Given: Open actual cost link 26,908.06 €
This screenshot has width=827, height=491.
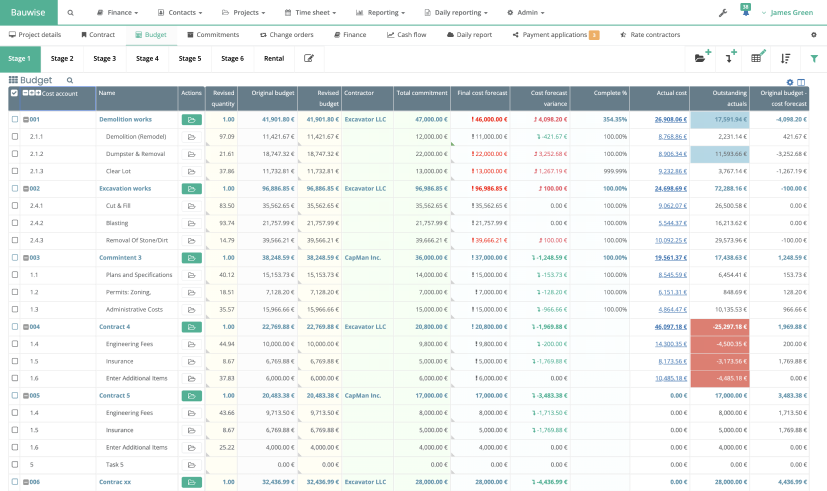Looking at the screenshot, I should pos(670,119).
